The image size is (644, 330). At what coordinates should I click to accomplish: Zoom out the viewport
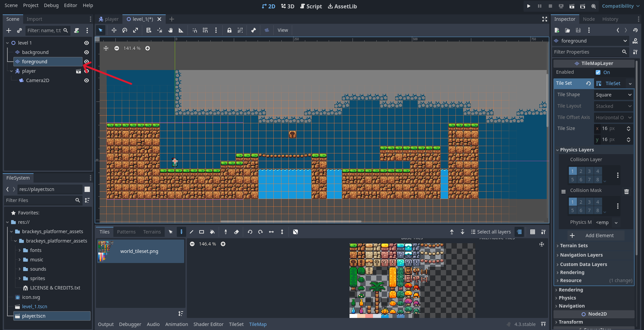[117, 48]
